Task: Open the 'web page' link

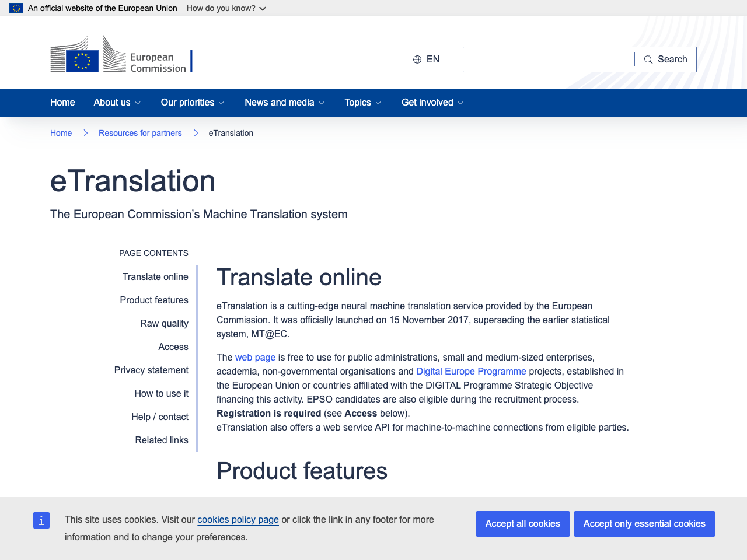Action: (255, 357)
